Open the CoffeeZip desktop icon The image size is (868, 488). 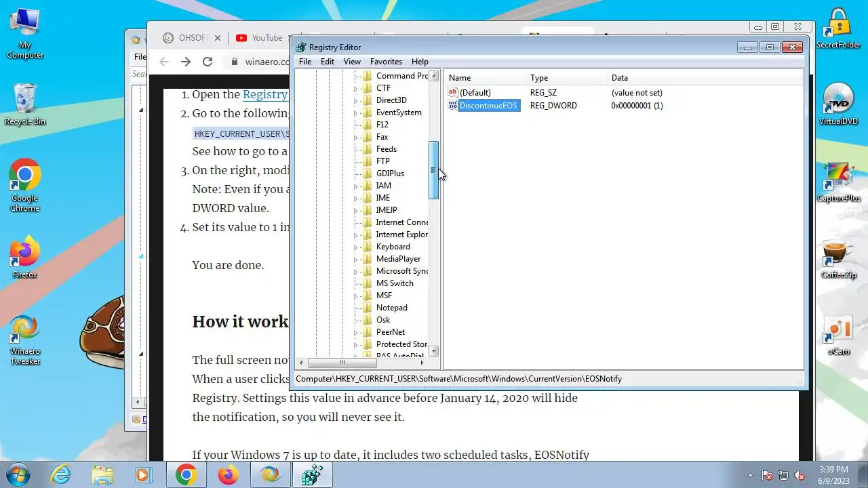839,259
